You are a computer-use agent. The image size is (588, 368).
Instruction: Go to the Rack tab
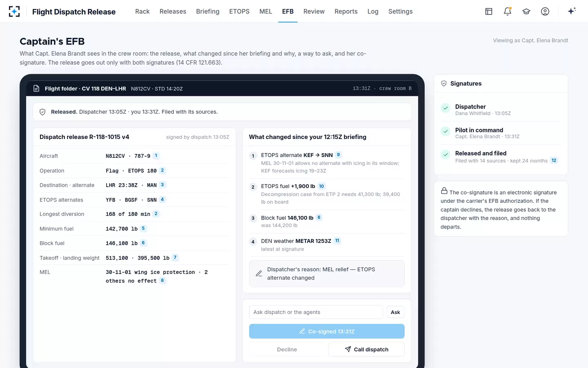(143, 11)
